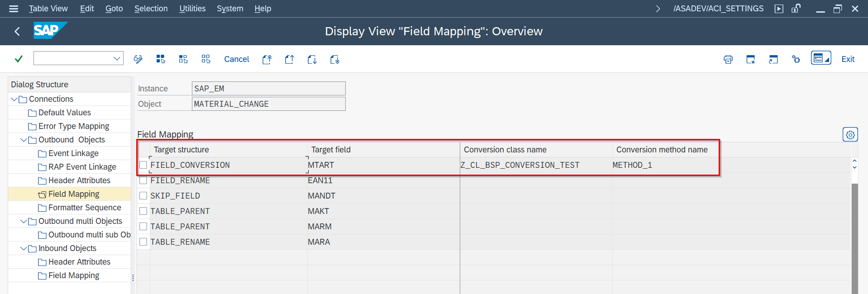
Task: Click the Target field column header
Action: tap(384, 150)
